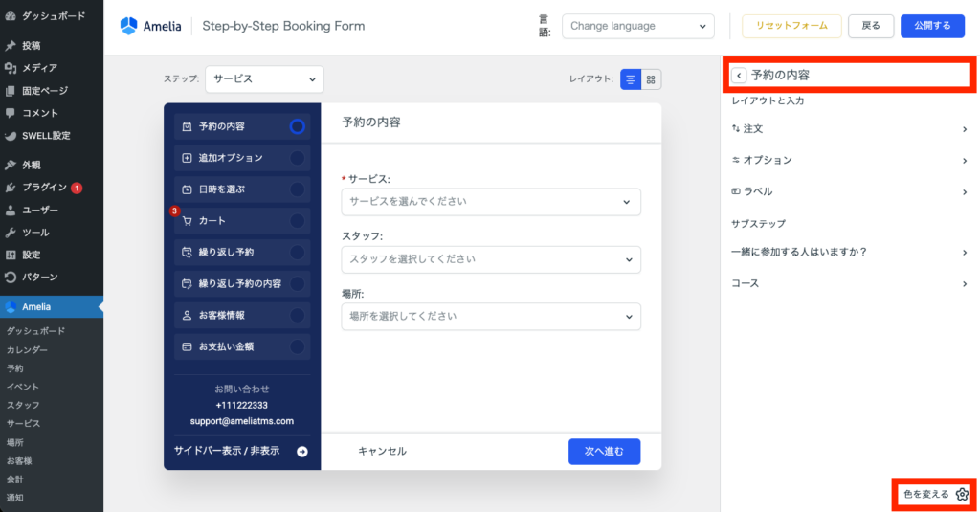Click the 次へ進む button

(604, 451)
